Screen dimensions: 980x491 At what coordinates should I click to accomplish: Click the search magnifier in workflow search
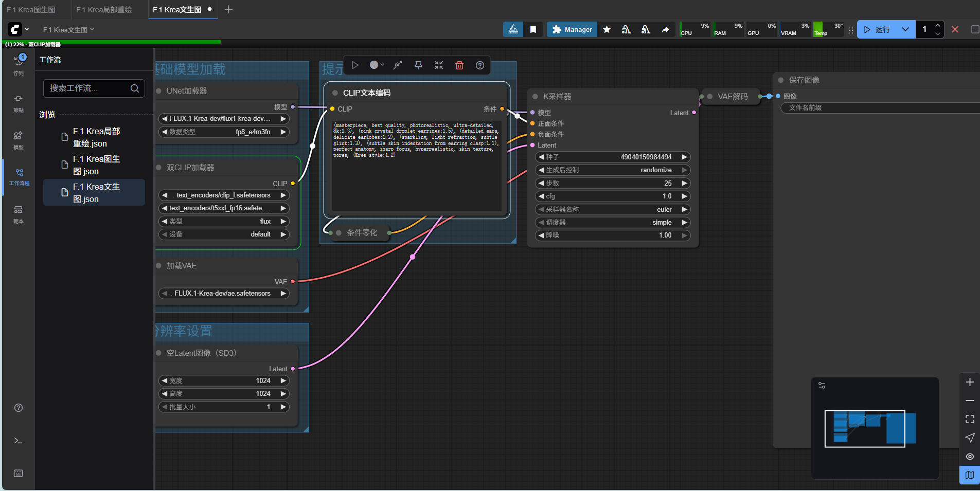point(135,88)
